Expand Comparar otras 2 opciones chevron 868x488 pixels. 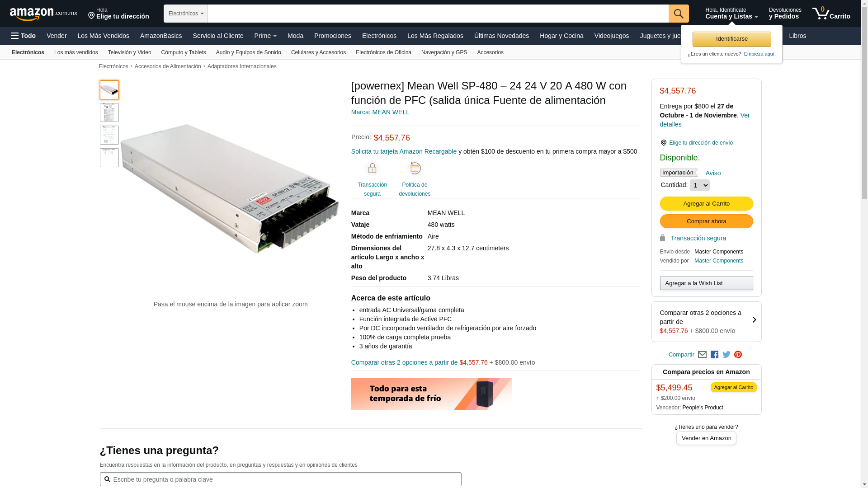[x=754, y=320]
